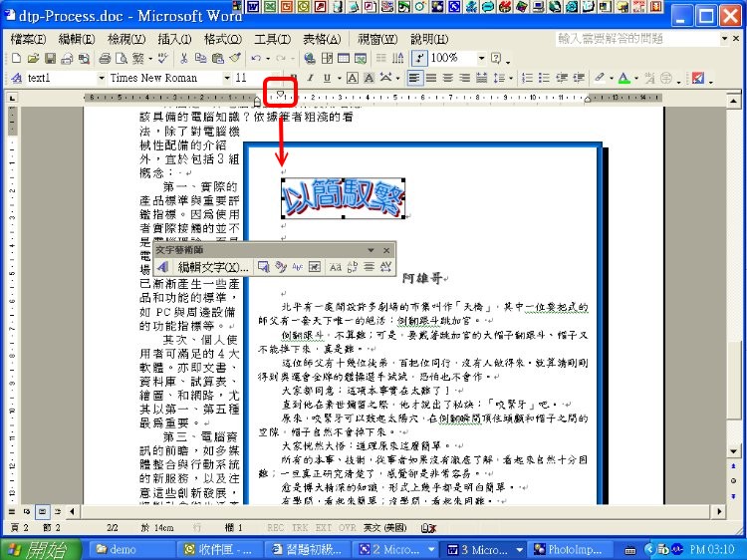Switch to the PhotoImp... taskbar window
Viewport: 747px width, 560px height.
point(568,549)
